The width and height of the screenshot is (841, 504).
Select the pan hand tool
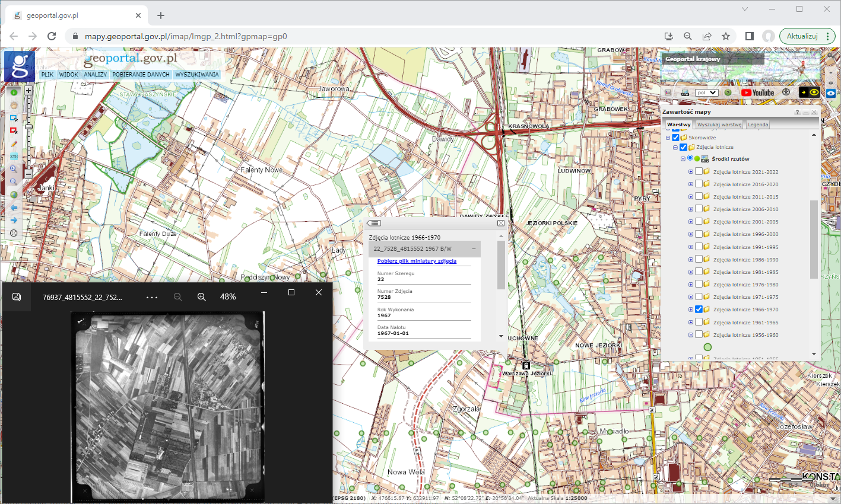click(x=14, y=105)
